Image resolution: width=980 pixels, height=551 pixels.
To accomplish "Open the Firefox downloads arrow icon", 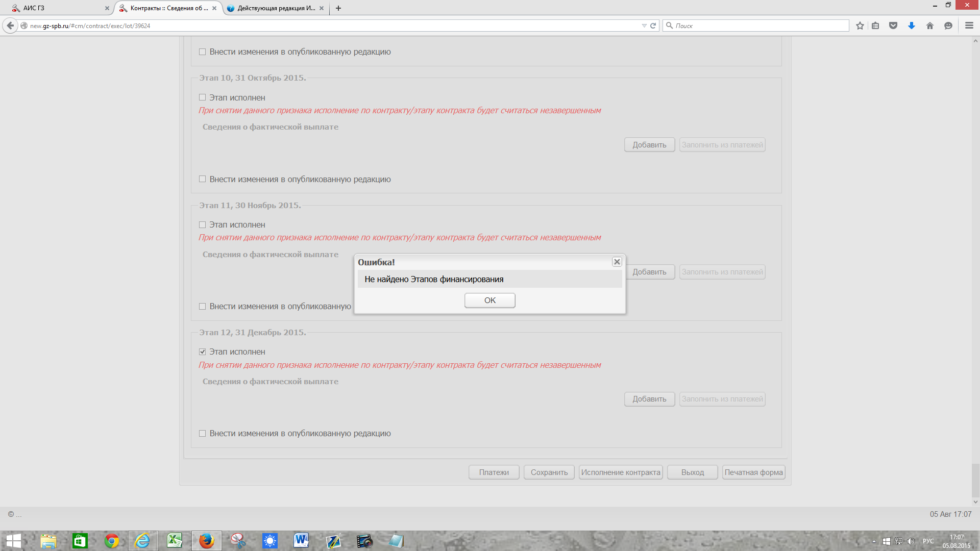I will (x=912, y=26).
